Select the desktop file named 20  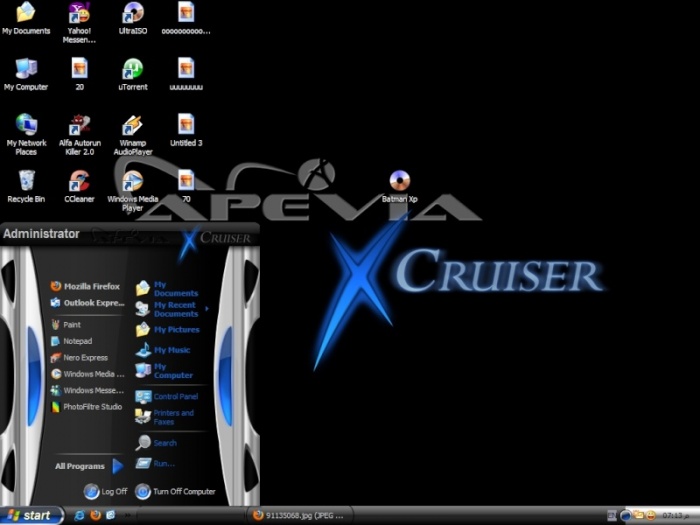[79, 75]
